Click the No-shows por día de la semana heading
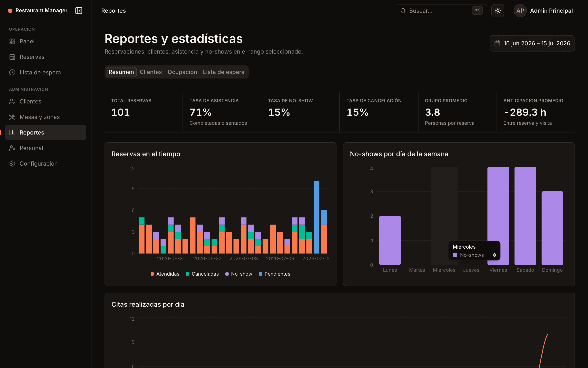The height and width of the screenshot is (368, 588). coord(399,154)
